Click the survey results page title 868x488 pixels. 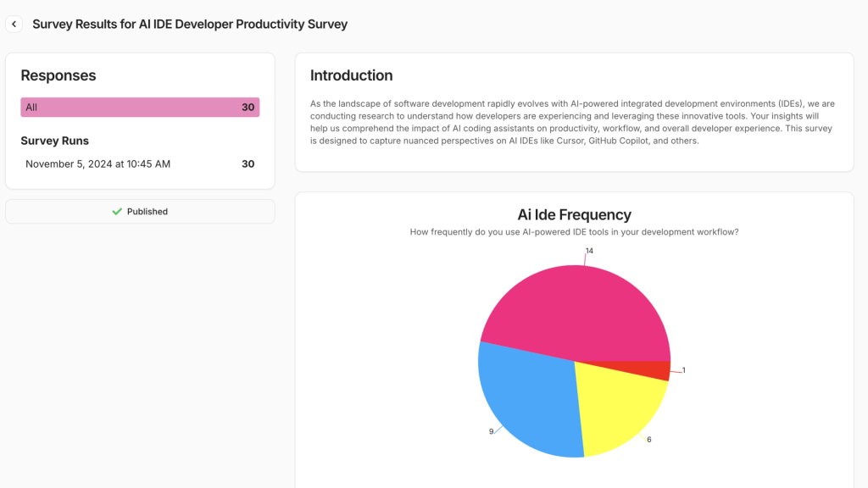tap(190, 25)
